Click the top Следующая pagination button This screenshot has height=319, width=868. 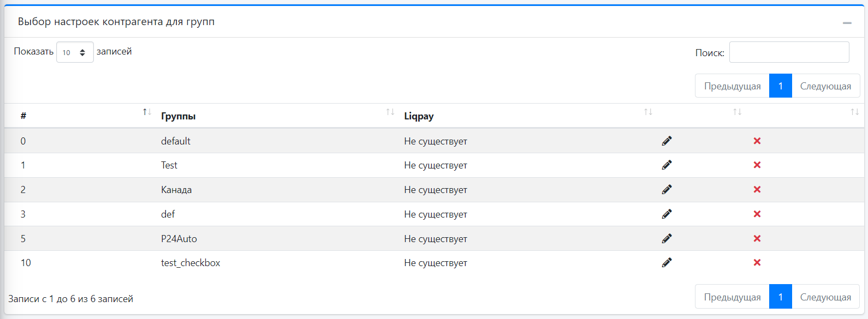(825, 86)
